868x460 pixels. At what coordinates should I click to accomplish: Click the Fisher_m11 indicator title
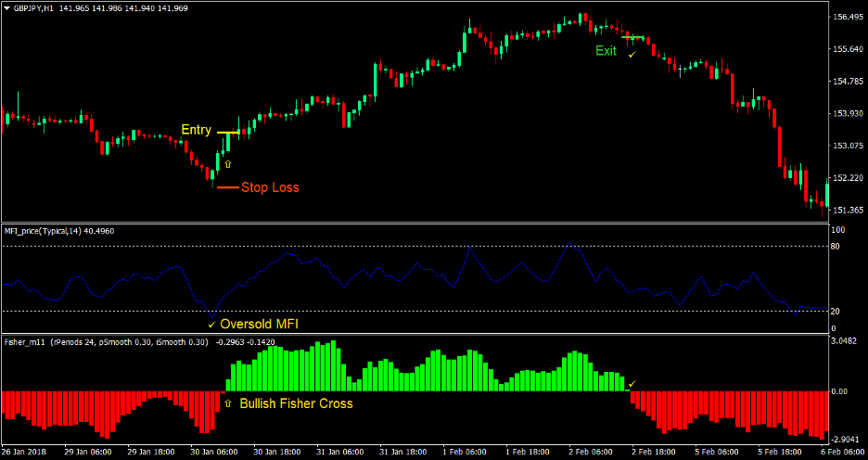click(x=26, y=342)
